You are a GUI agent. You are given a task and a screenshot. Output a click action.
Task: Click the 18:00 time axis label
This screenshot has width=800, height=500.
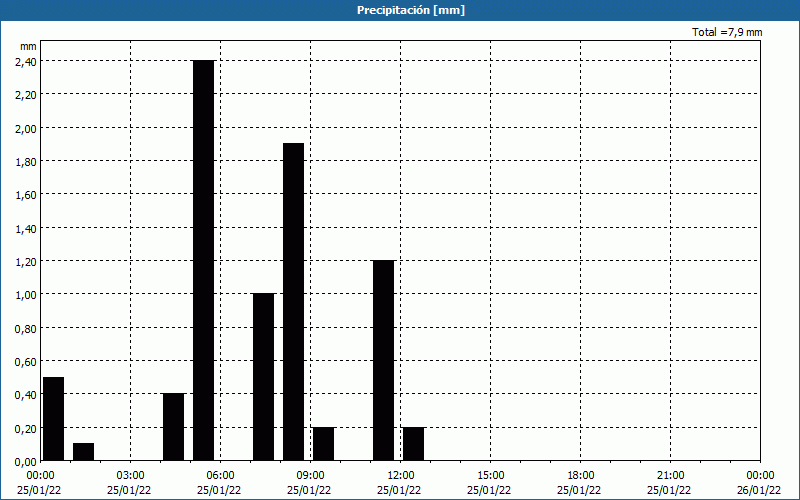click(580, 476)
